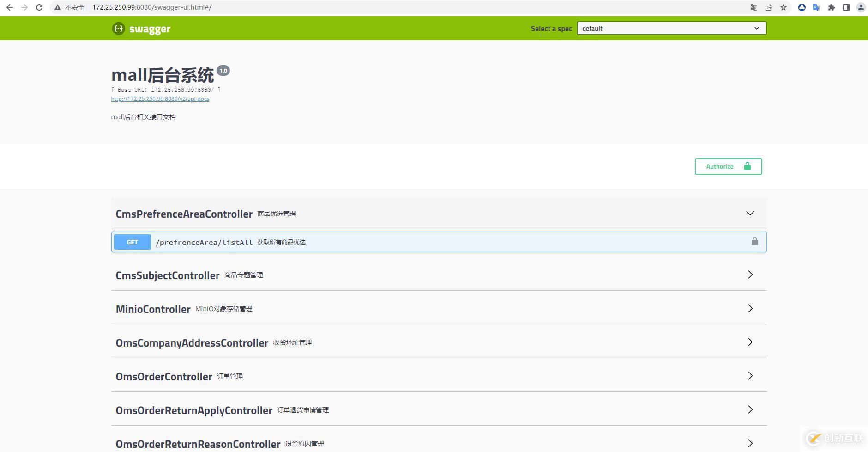Expand the OmsOrderController chevron
868x452 pixels.
click(x=750, y=376)
